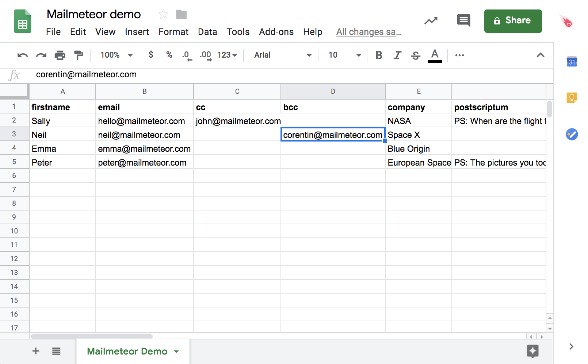Open the View menu
Image resolution: width=588 pixels, height=364 pixels.
tap(106, 32)
